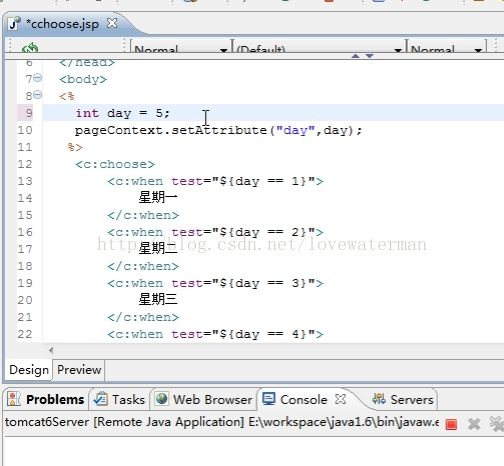Screen dimensions: 504x466
Task: Click the <body> tag on line 7
Action: (83, 79)
